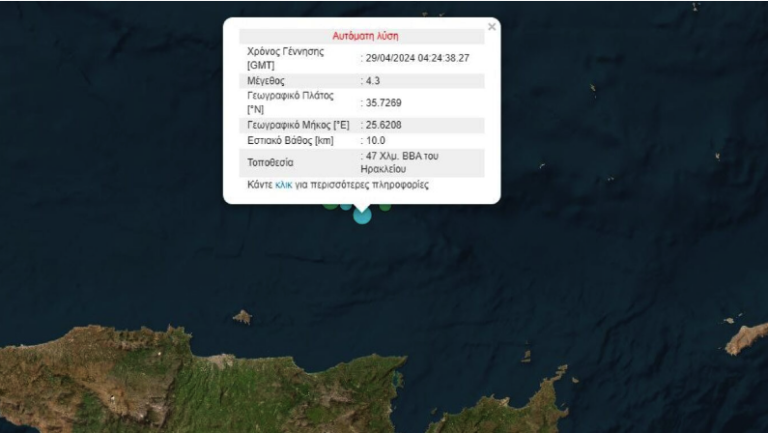Click the 'Γεωγραφικό Μήκος [°E]' row label

tap(296, 125)
